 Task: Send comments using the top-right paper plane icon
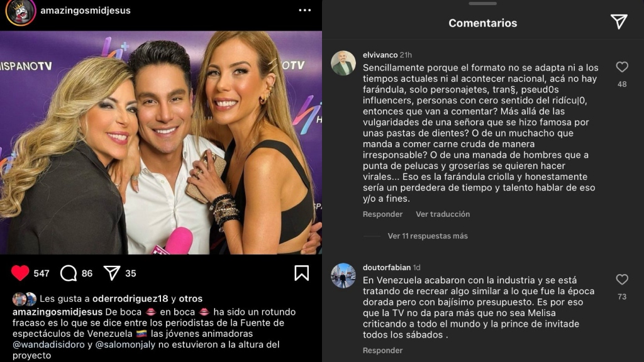[x=619, y=21]
